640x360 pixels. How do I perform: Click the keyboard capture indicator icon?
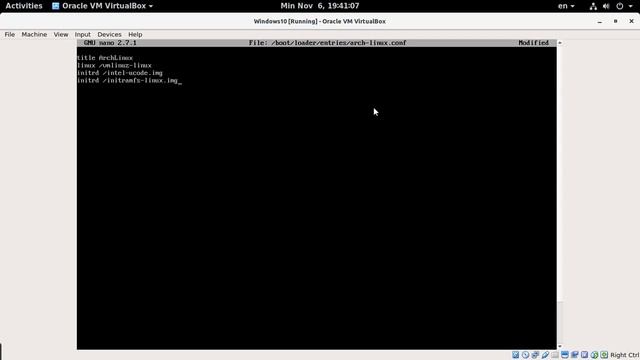(604, 355)
